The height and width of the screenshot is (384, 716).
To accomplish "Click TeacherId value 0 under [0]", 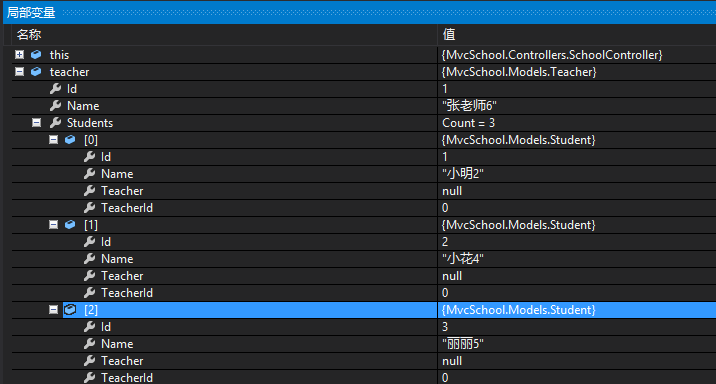I will [x=445, y=208].
